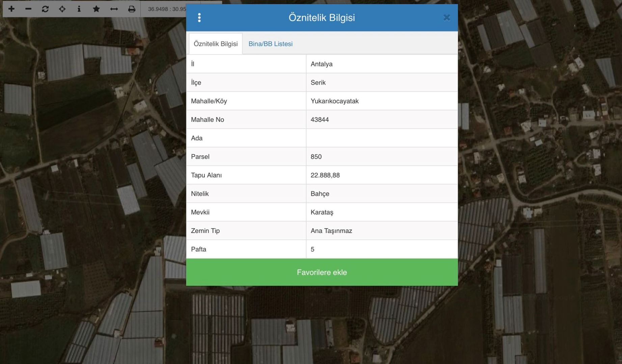Refresh the map with the reload icon

(45, 9)
